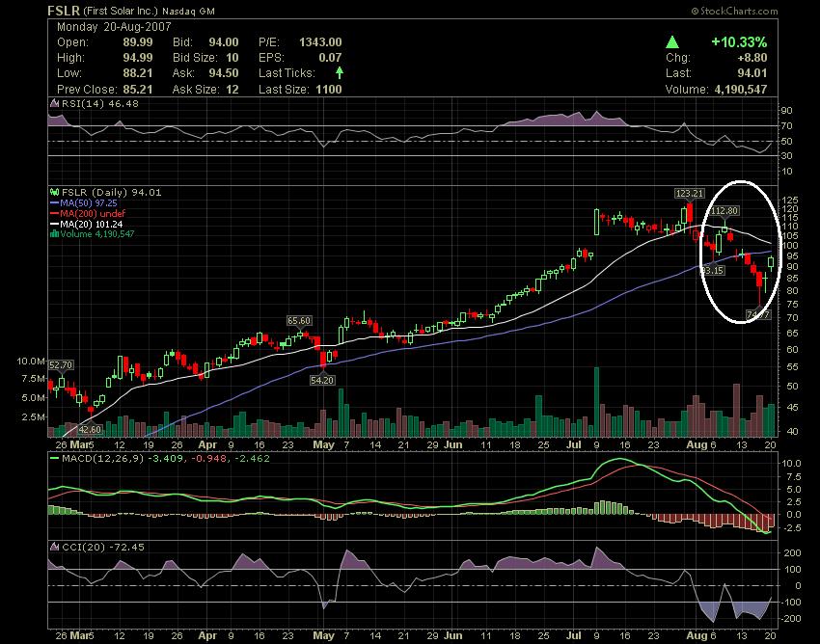Click the blue MA(50) line swatch
The image size is (820, 644).
tap(54, 202)
